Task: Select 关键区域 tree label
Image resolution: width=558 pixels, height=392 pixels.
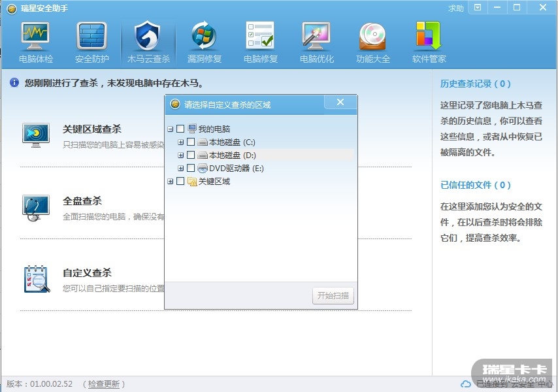Action: point(214,182)
